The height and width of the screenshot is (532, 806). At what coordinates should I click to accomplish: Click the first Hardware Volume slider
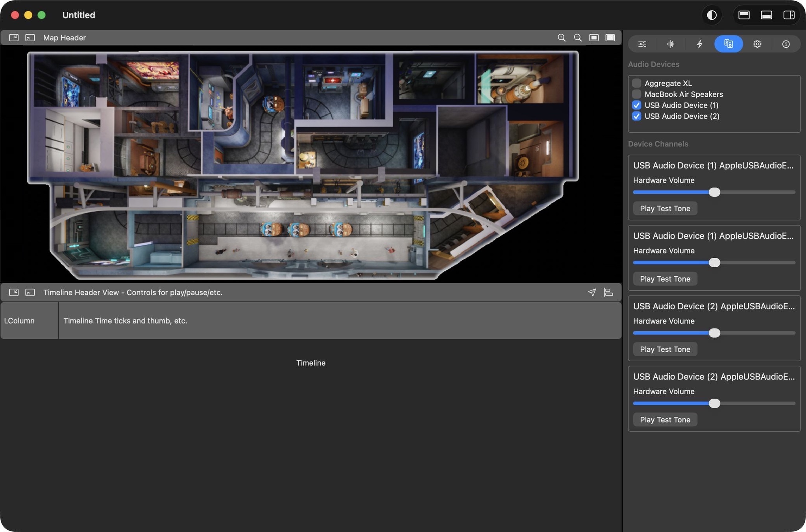[714, 192]
